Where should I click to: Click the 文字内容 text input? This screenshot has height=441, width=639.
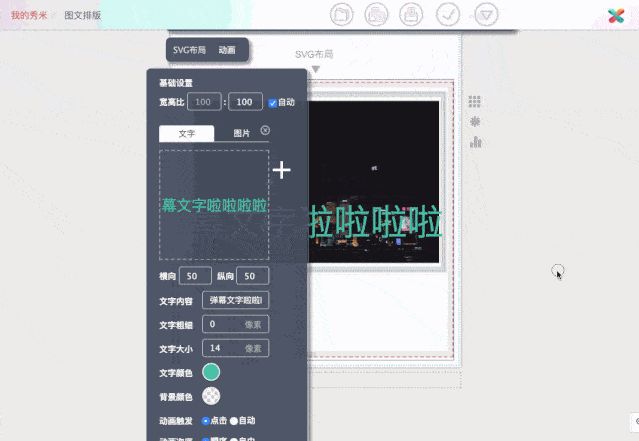pyautogui.click(x=236, y=300)
